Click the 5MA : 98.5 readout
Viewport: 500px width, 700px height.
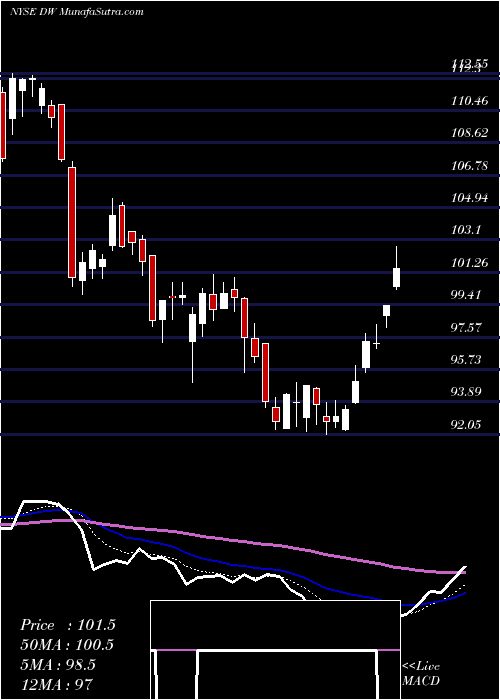point(58,664)
